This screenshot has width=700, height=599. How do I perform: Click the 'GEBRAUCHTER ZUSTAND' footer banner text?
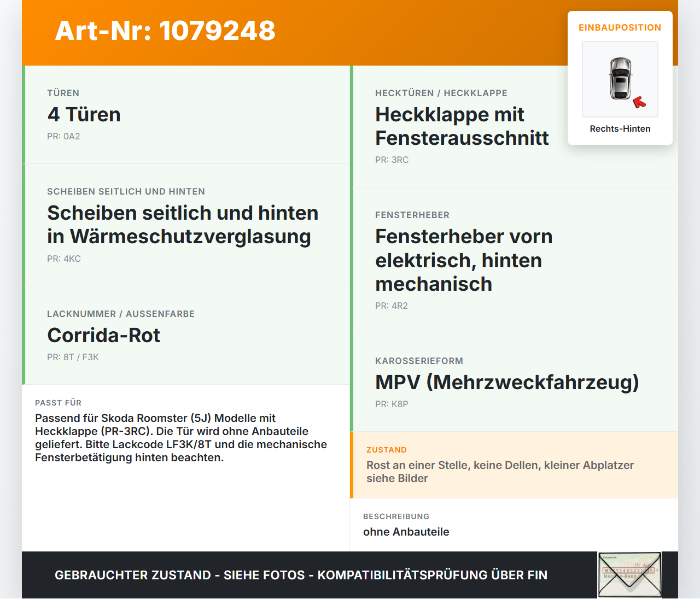pos(301,575)
